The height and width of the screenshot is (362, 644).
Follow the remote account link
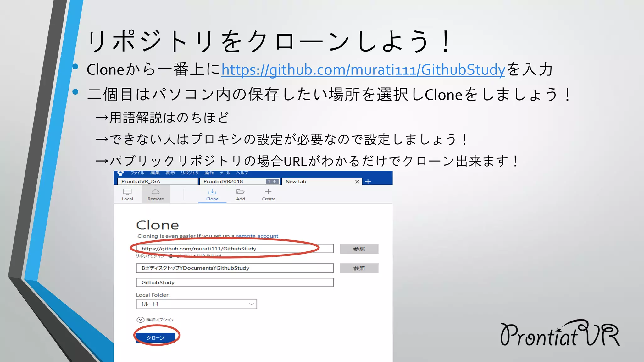pyautogui.click(x=257, y=236)
